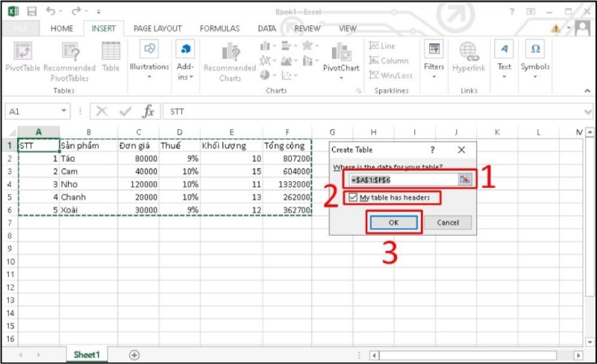This screenshot has width=597, height=364.
Task: Select the INSERT tab
Action: 104,28
